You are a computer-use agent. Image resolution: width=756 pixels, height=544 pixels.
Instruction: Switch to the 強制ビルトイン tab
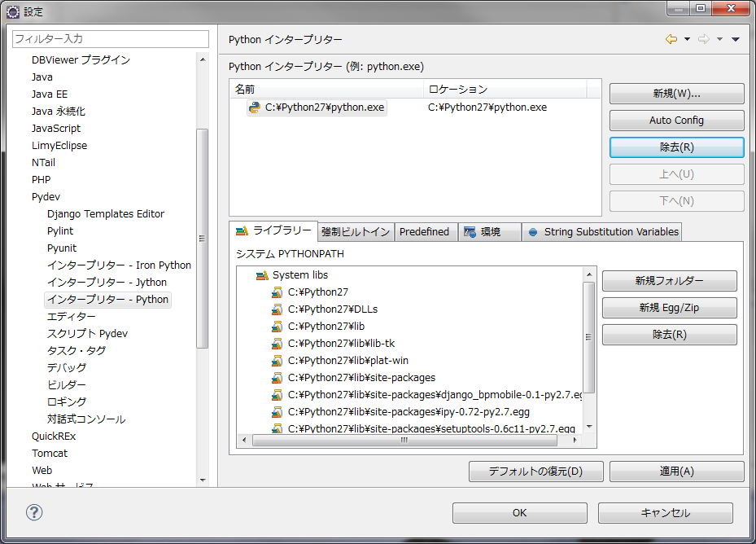(x=356, y=232)
